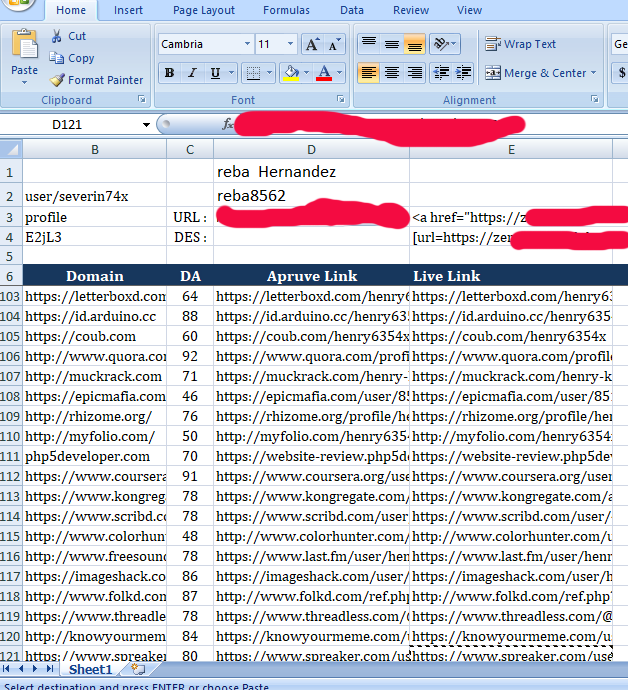Go to last sheet navigation arrow

tap(50, 669)
